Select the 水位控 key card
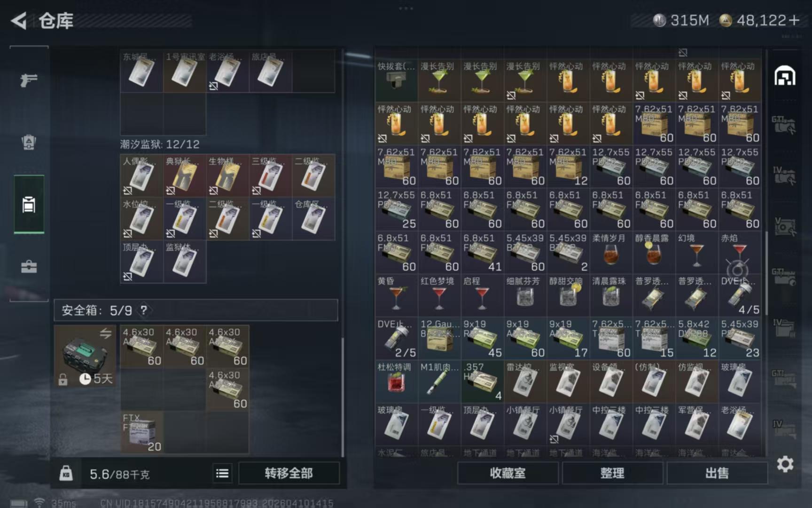 [142, 219]
